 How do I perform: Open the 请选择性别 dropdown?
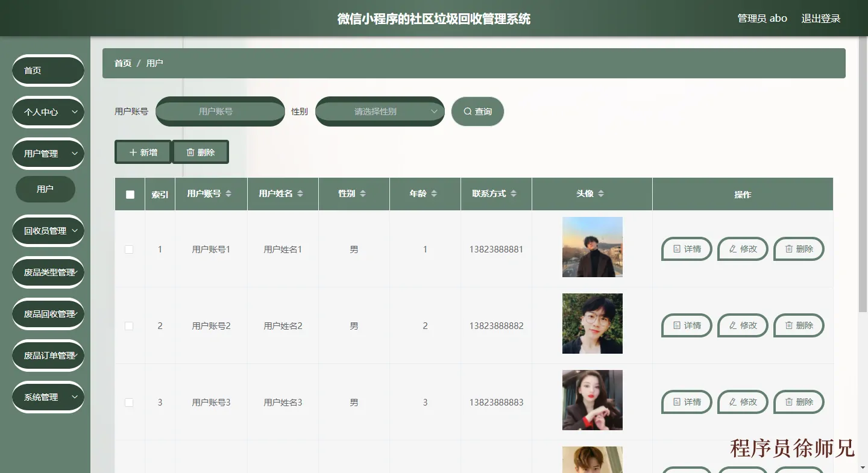tap(380, 111)
